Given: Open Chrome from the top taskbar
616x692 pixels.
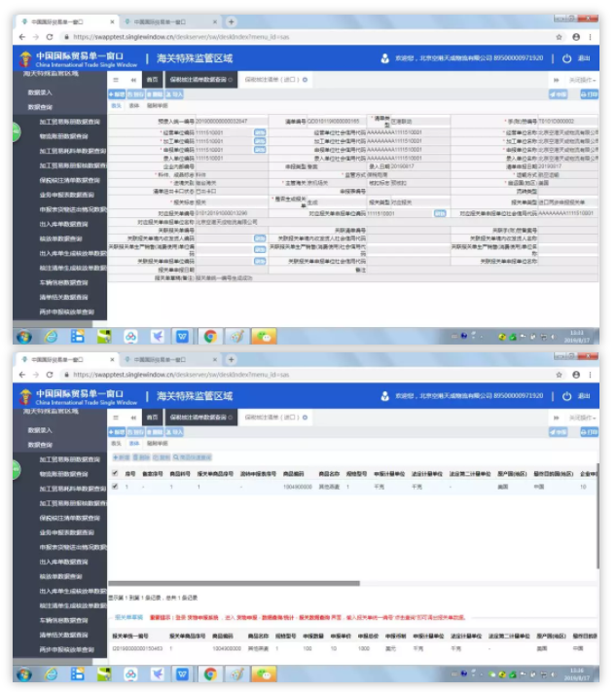Looking at the screenshot, I should (x=210, y=337).
